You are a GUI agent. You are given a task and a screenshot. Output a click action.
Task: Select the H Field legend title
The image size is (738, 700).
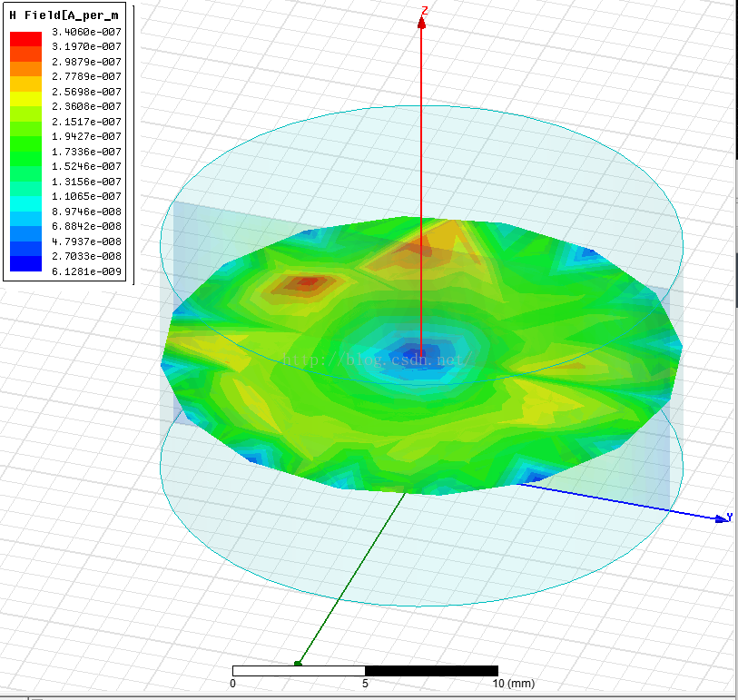point(64,15)
